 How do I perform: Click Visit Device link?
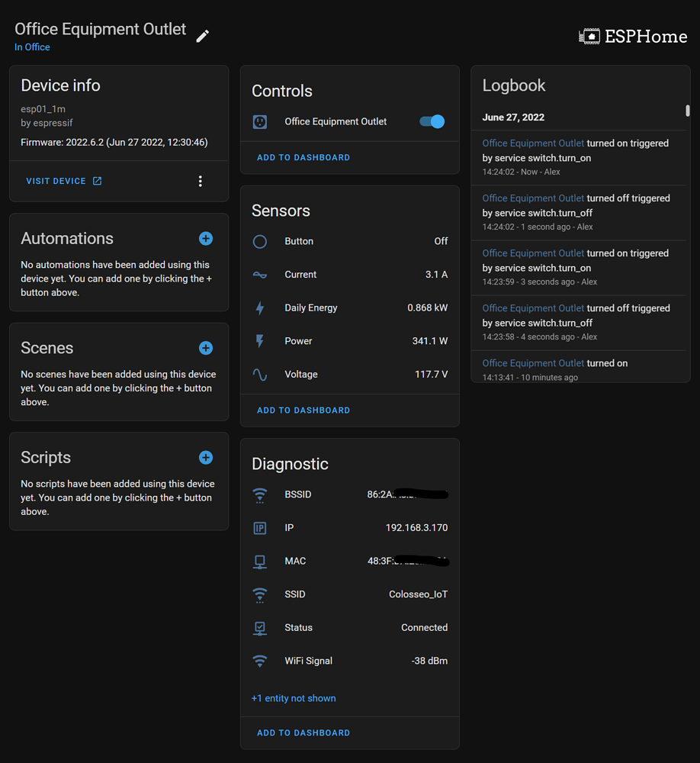click(x=64, y=181)
